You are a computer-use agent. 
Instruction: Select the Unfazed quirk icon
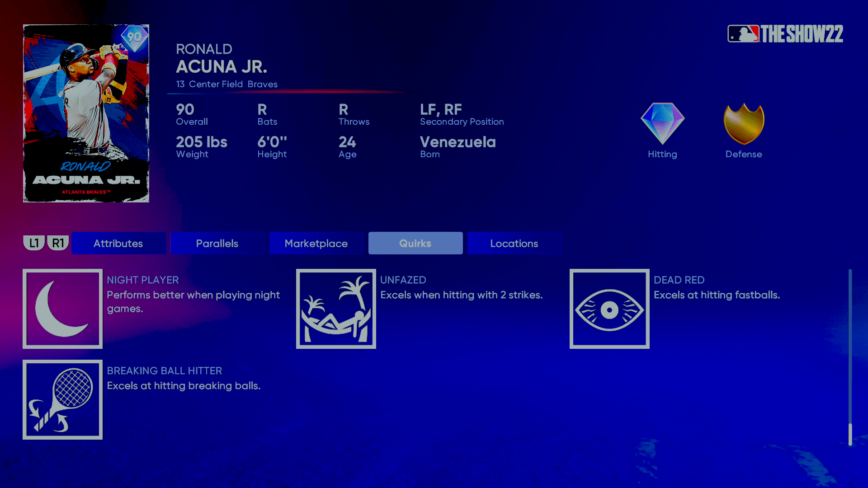click(x=336, y=309)
